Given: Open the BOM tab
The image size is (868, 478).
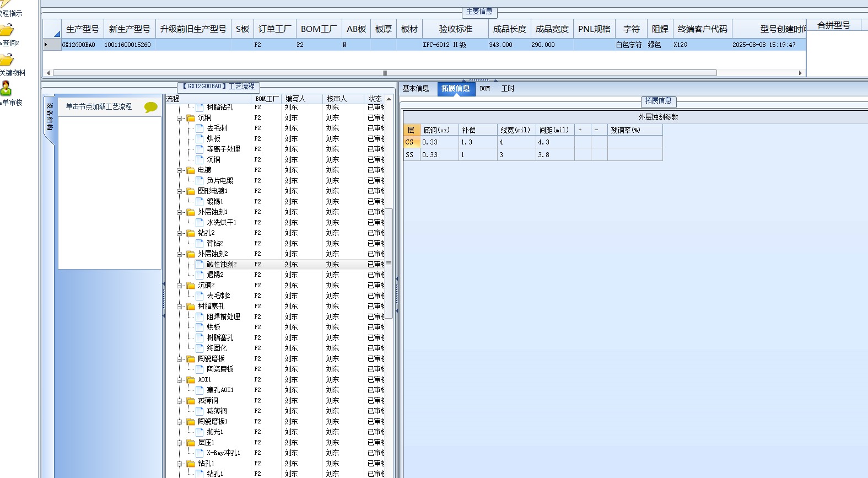Looking at the screenshot, I should [x=485, y=89].
